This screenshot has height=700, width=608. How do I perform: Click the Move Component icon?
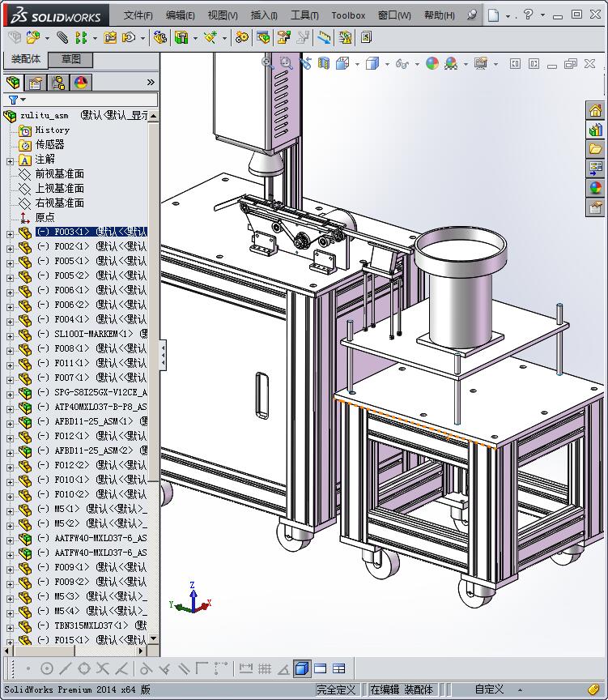click(130, 37)
